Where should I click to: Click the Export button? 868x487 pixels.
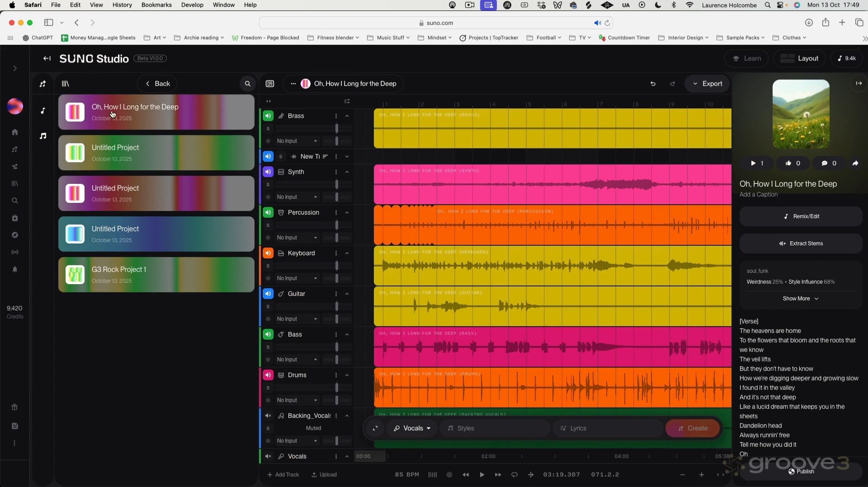tap(708, 84)
